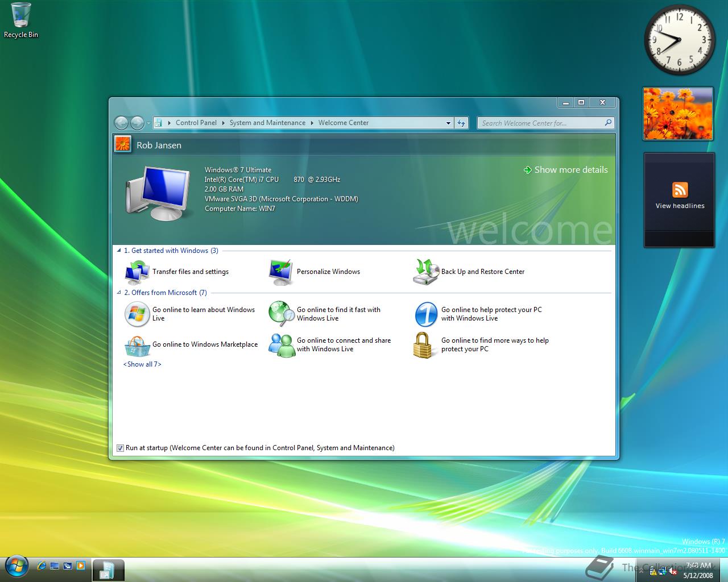Open recent pages dropdown arrow
Viewport: 728px width, 582px height.
coord(148,123)
